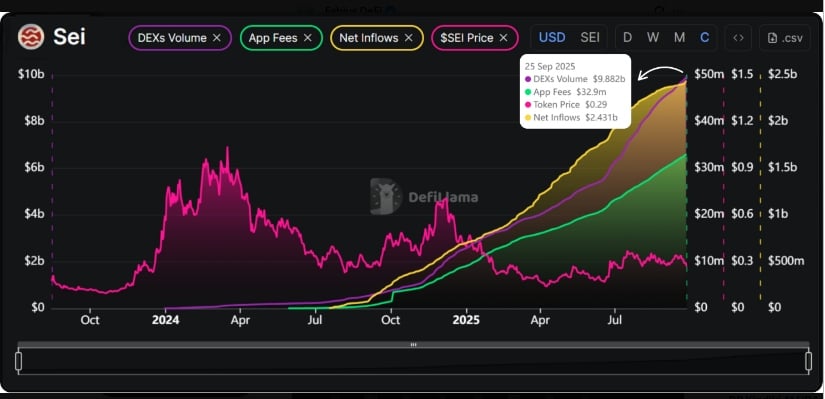This screenshot has height=399, width=825.
Task: Click the 2024 x-axis label
Action: 166,320
